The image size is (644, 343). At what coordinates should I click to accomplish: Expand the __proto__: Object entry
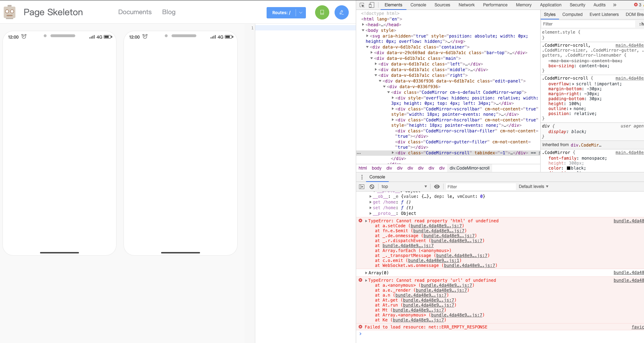point(371,213)
